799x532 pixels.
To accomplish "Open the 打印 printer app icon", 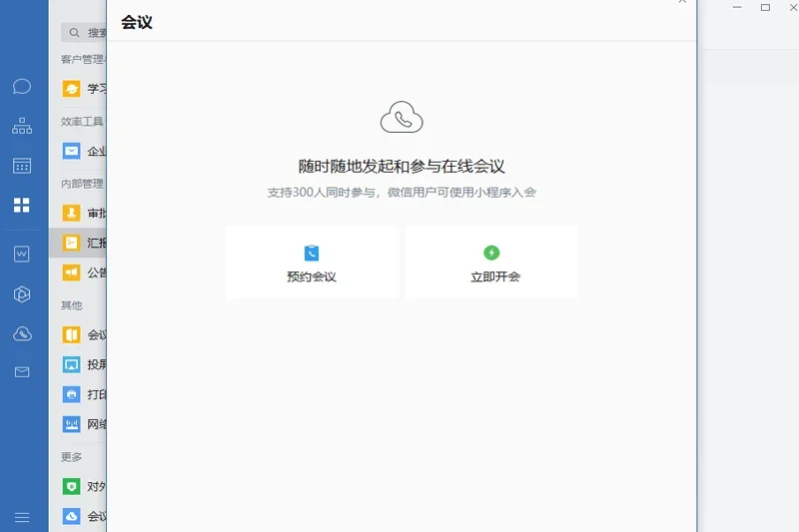I will (x=71, y=394).
